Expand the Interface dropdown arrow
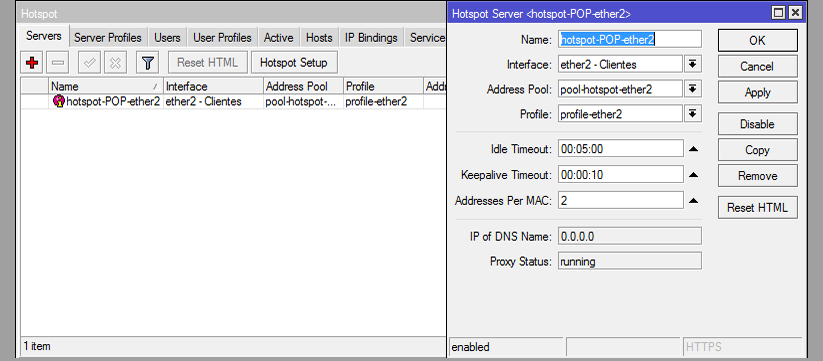The width and height of the screenshot is (823, 361). pos(693,64)
